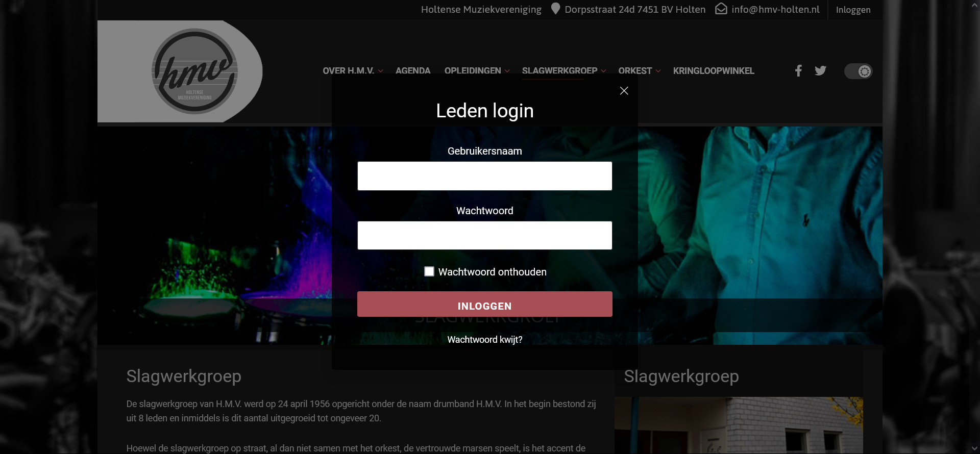Open the AGENDA menu item
Screen dimensions: 980x454
point(413,71)
